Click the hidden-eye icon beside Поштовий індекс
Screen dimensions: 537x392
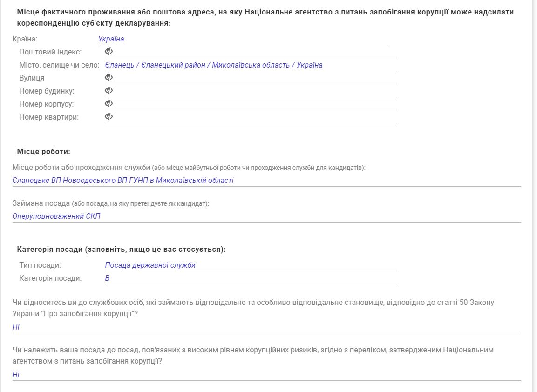click(x=109, y=52)
